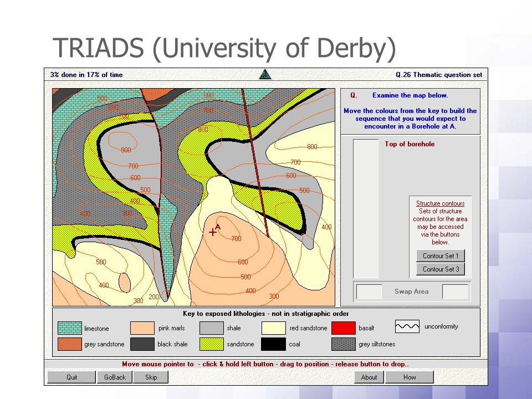Click '3% done in 17% of time'

tap(86, 75)
